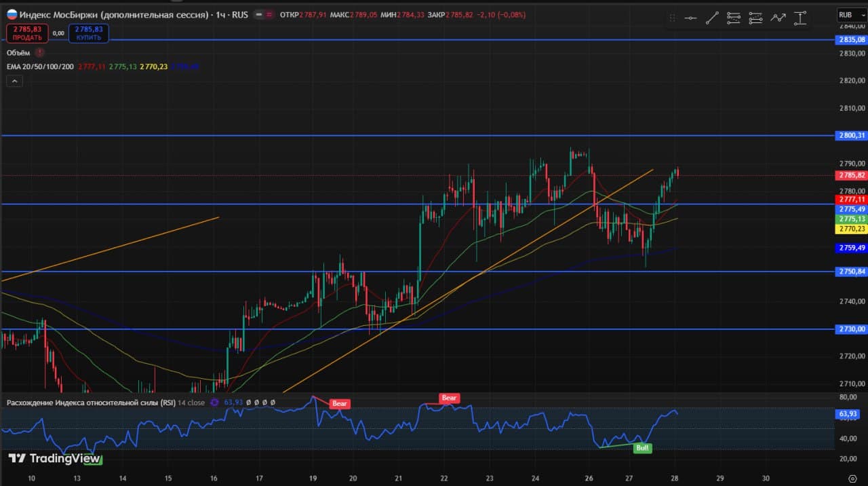868x486 pixels.
Task: Activate the price range measure tool
Action: pos(800,18)
